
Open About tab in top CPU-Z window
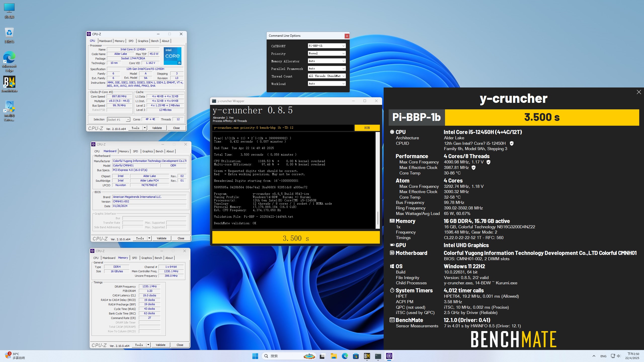[166, 41]
